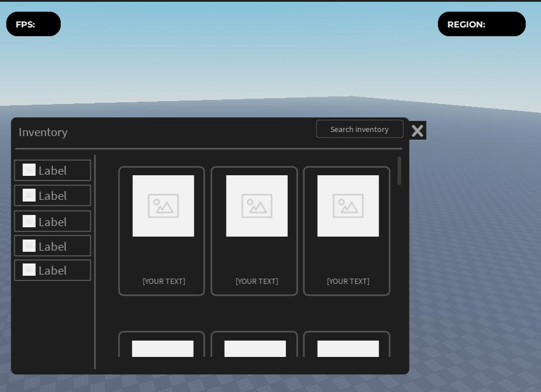
Task: Click the Inventory panel title
Action: 43,132
